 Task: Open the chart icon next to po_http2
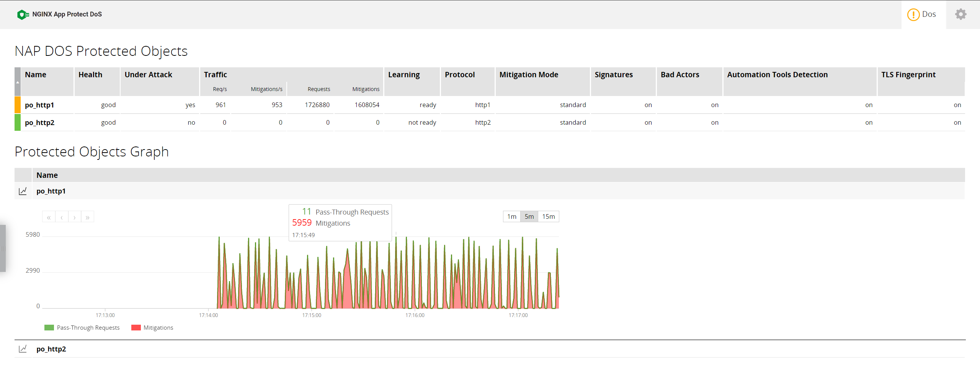[23, 349]
